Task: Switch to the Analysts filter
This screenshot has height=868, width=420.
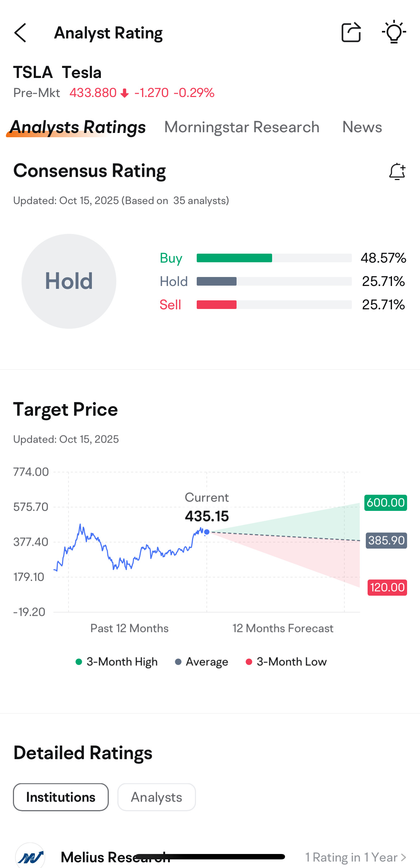Action: [x=157, y=797]
